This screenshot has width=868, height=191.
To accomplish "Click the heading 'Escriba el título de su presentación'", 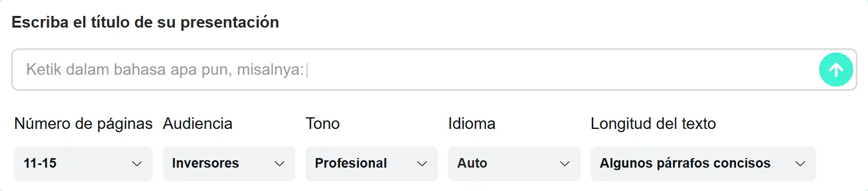I will pyautogui.click(x=145, y=22).
